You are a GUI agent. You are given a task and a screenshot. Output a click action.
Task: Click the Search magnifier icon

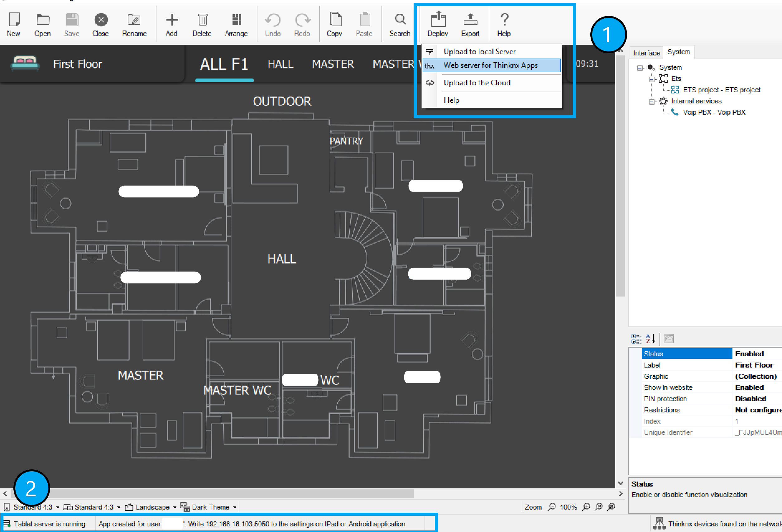tap(400, 20)
